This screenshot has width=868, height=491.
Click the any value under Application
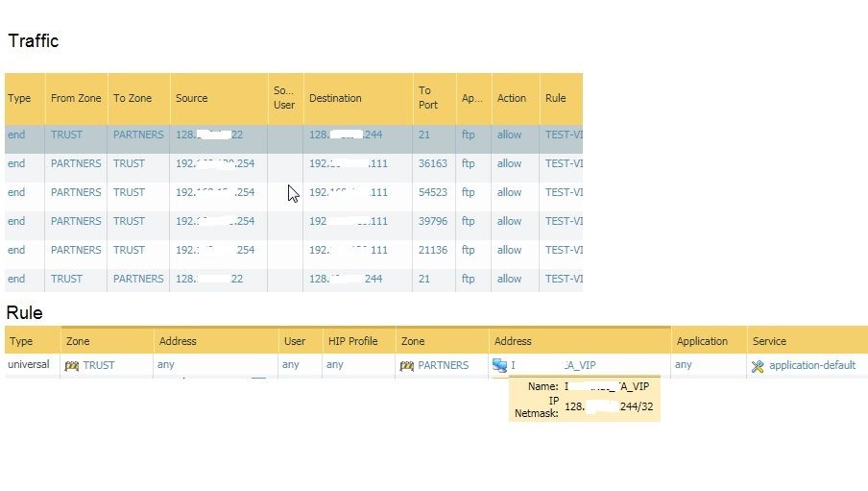[683, 365]
